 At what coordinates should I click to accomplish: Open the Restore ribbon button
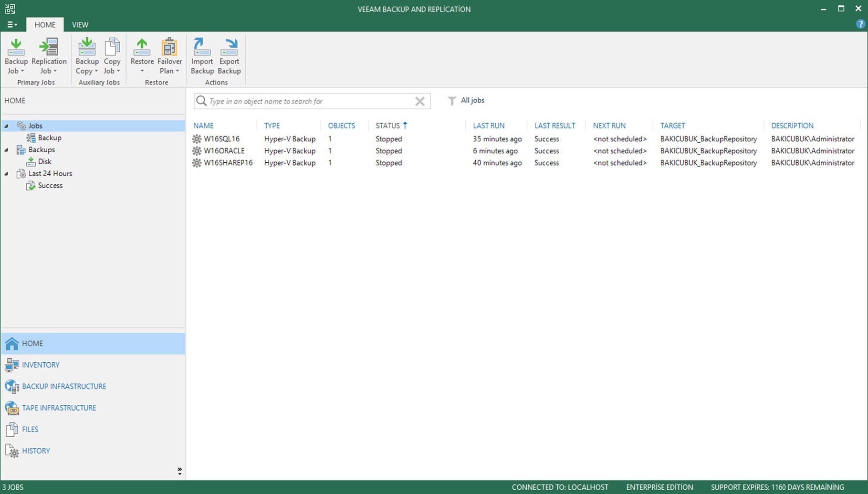[x=142, y=56]
